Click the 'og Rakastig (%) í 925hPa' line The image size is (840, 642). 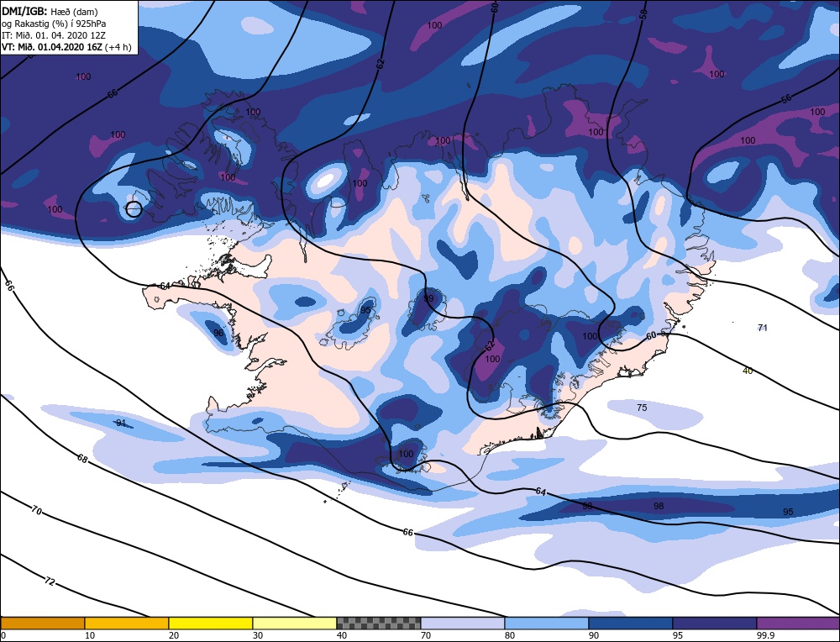tap(54, 23)
